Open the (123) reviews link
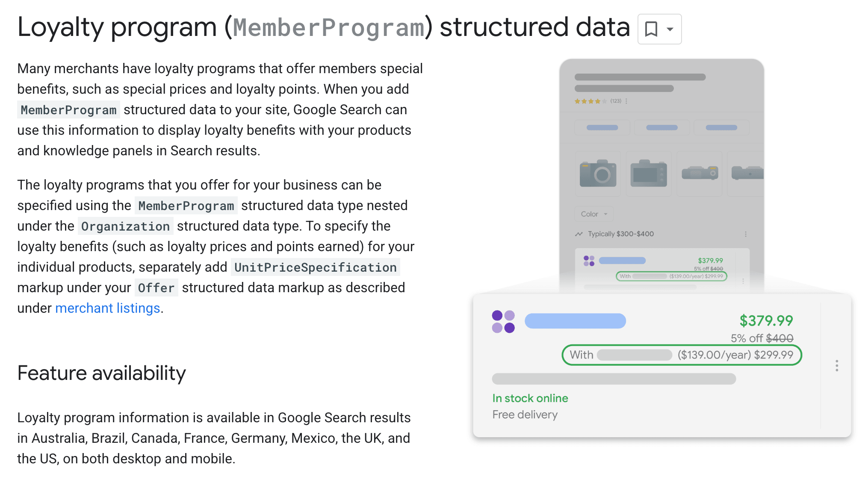 coord(615,101)
